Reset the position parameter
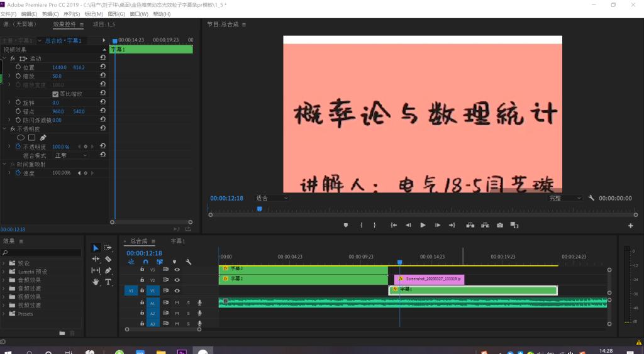This screenshot has height=354, width=644. [x=103, y=67]
